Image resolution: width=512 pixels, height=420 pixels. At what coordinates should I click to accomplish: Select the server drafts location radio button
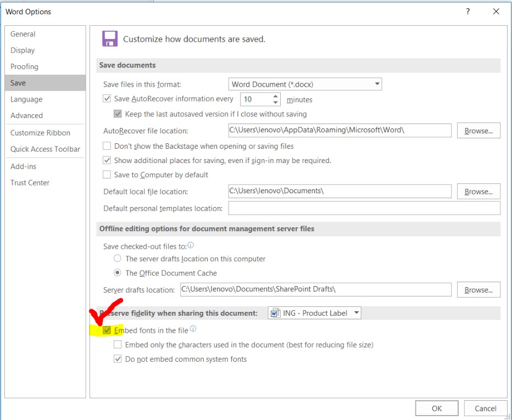point(118,259)
